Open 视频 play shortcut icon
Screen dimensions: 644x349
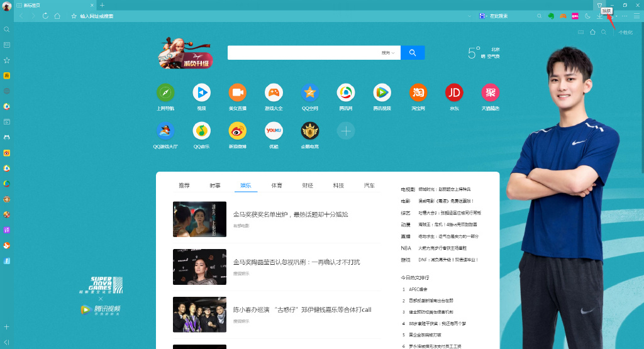pos(202,93)
